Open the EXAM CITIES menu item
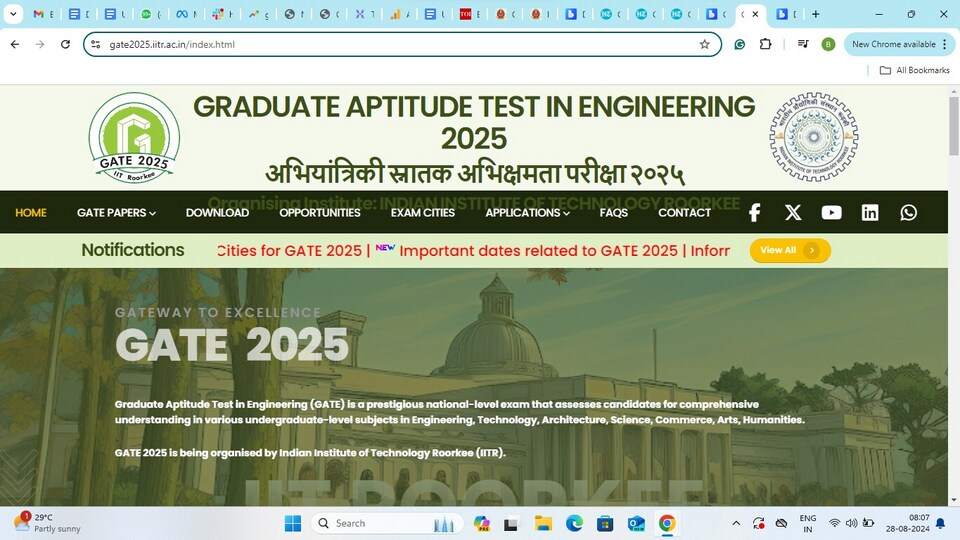This screenshot has height=540, width=960. click(422, 212)
